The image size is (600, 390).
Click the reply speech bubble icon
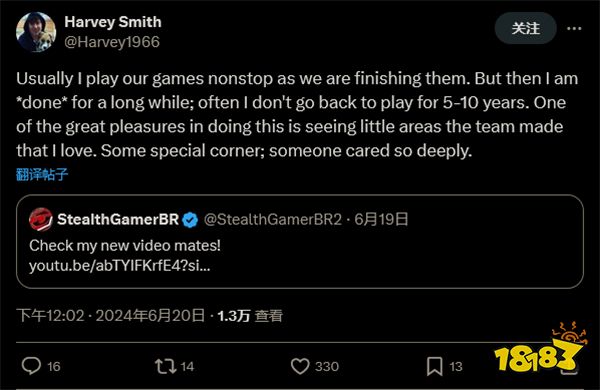click(x=31, y=366)
